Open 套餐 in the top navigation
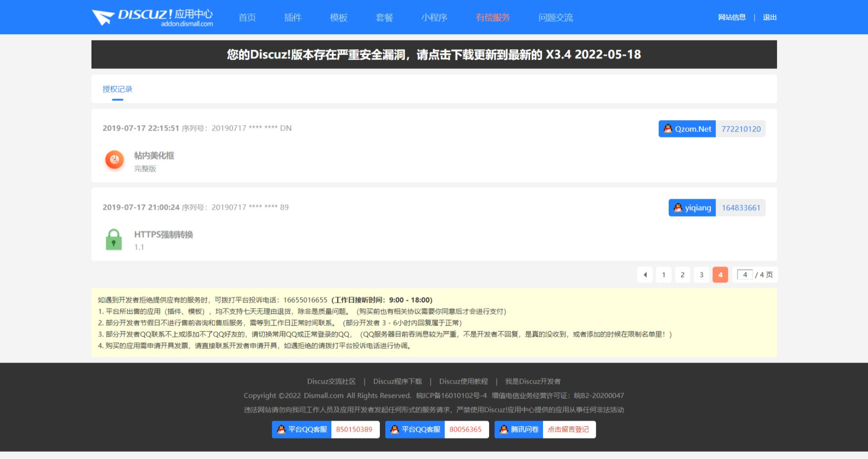Image resolution: width=868 pixels, height=459 pixels. point(384,17)
